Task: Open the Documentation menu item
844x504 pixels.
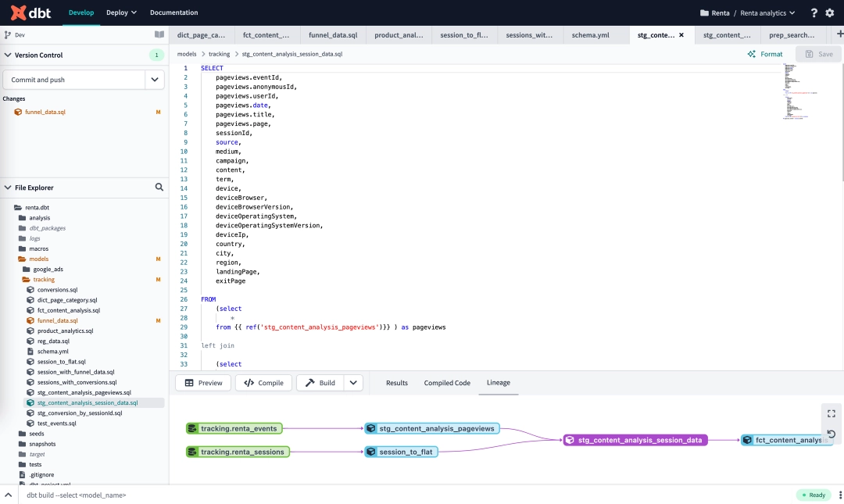Action: coord(173,12)
